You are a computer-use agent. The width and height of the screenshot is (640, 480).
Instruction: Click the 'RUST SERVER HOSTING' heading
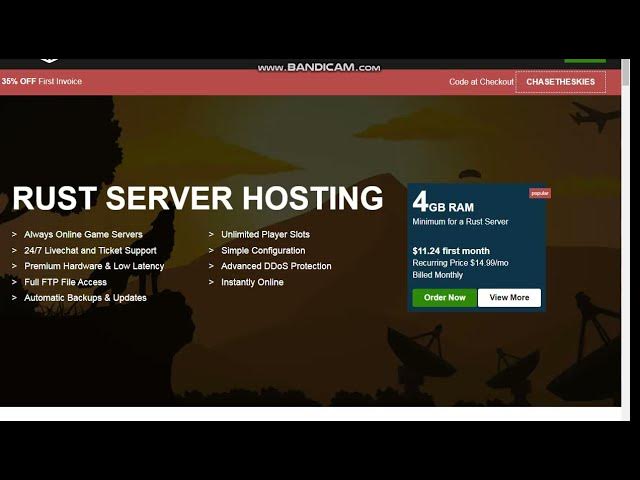(x=198, y=198)
